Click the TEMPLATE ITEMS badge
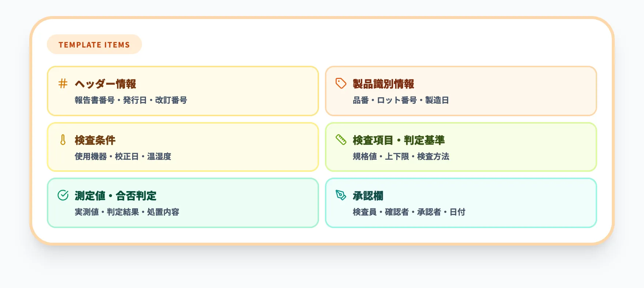The height and width of the screenshot is (288, 644). pyautogui.click(x=94, y=45)
